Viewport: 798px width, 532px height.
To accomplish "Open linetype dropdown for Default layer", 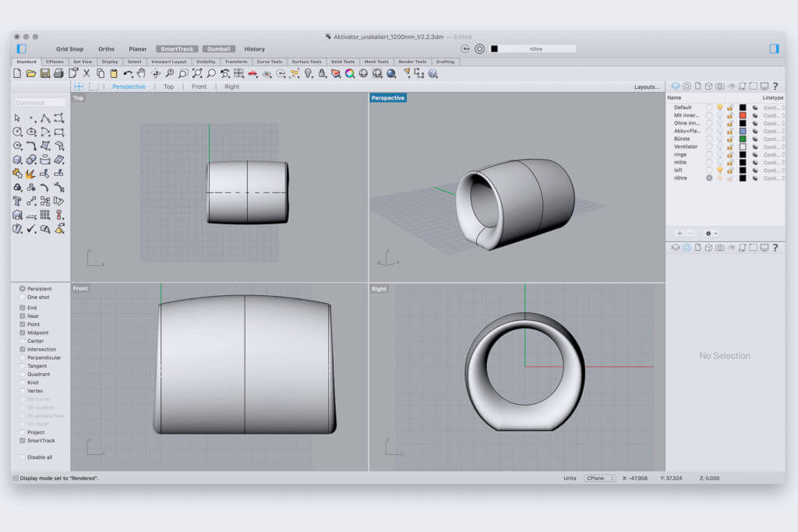I will pos(774,107).
